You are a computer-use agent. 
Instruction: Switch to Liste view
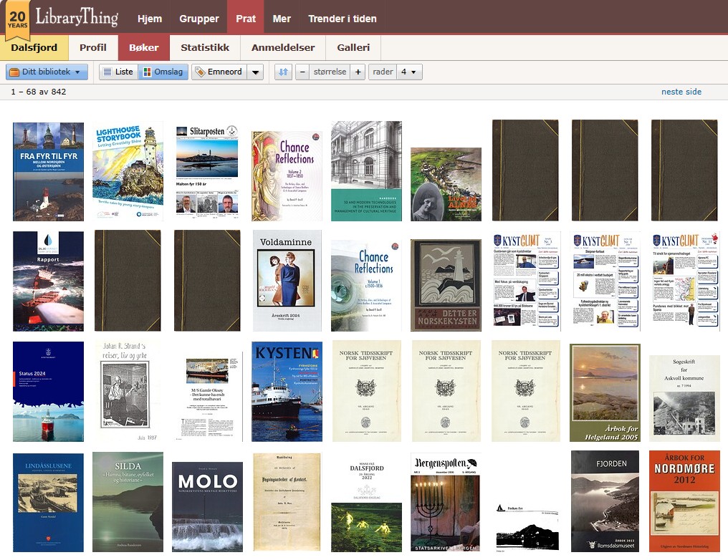click(118, 72)
